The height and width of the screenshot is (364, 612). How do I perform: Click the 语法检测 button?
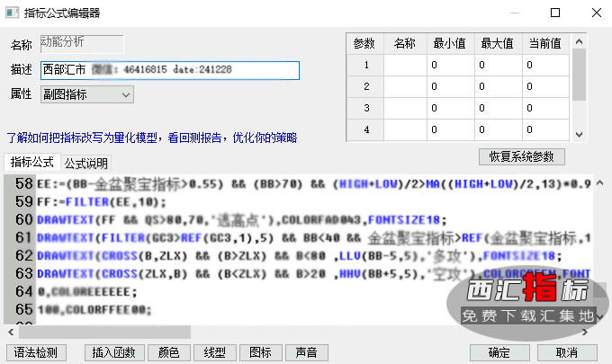(37, 352)
